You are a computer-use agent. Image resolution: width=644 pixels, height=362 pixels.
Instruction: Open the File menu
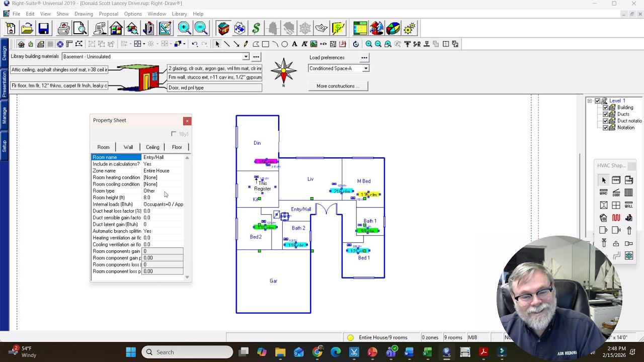coord(16,14)
